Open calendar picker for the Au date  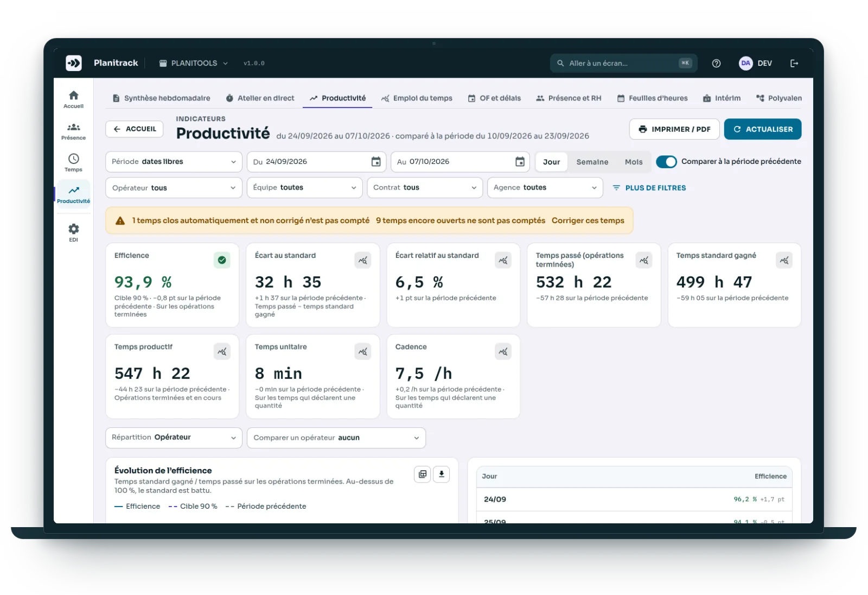pyautogui.click(x=520, y=162)
